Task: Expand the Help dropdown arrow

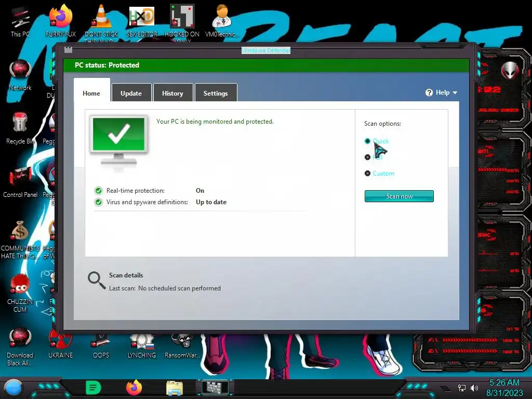Action: pyautogui.click(x=455, y=92)
